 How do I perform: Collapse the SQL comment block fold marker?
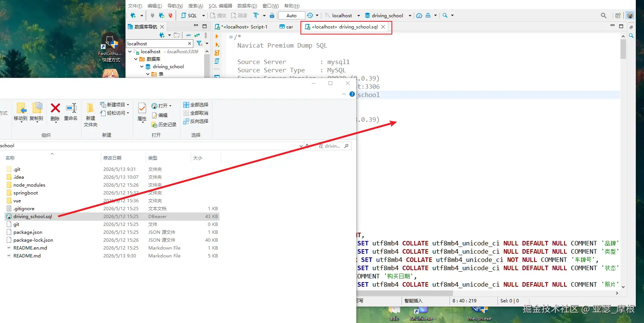(231, 37)
